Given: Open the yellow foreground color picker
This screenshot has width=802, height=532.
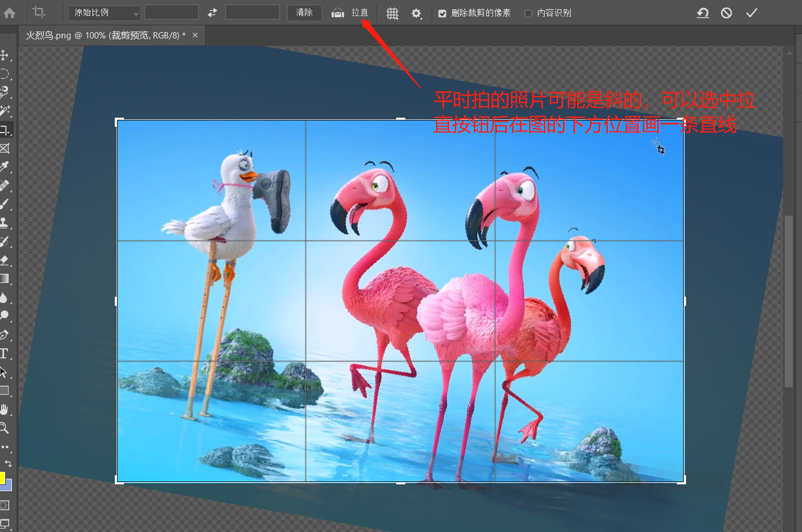Looking at the screenshot, I should coord(2,478).
